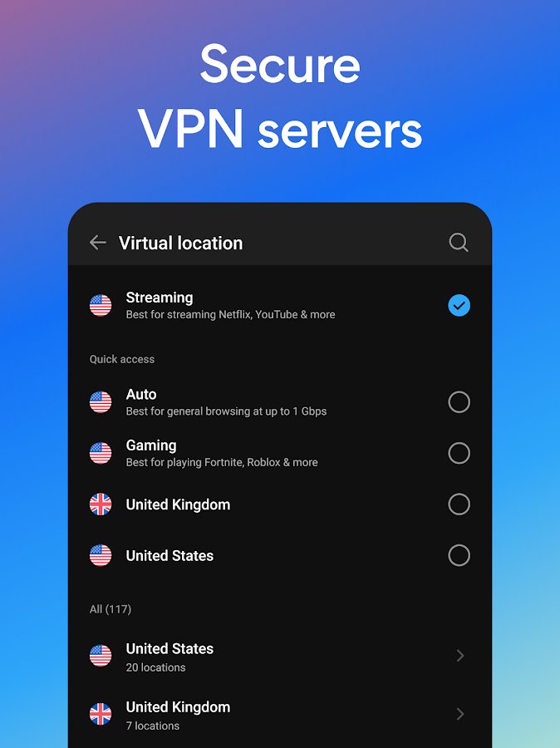Click the checked Streaming radio button
Viewport: 560px width, 748px height.
pos(459,305)
